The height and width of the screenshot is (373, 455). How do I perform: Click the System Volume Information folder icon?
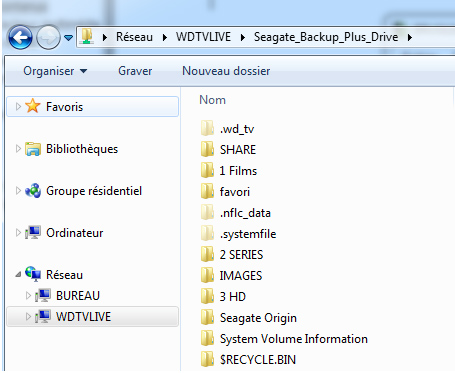pyautogui.click(x=207, y=338)
